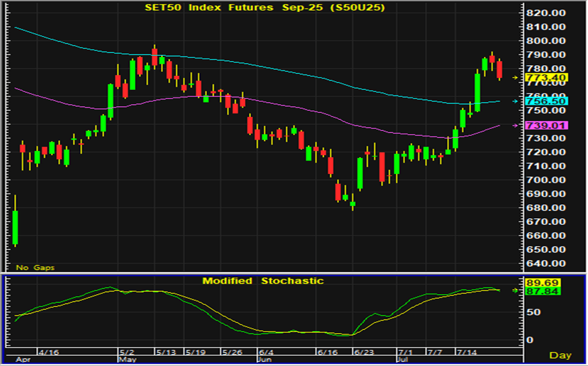
Task: Select the yellow 773.40 last price tag
Action: (548, 78)
